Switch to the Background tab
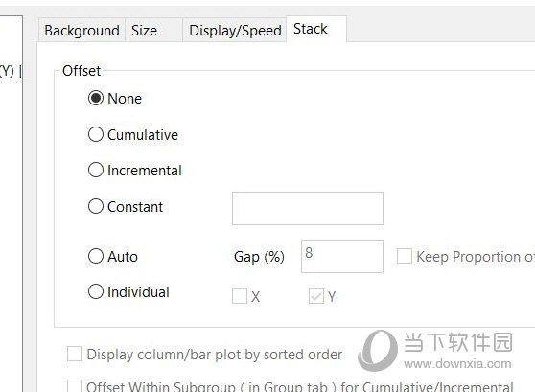The image size is (535, 392). coord(81,31)
